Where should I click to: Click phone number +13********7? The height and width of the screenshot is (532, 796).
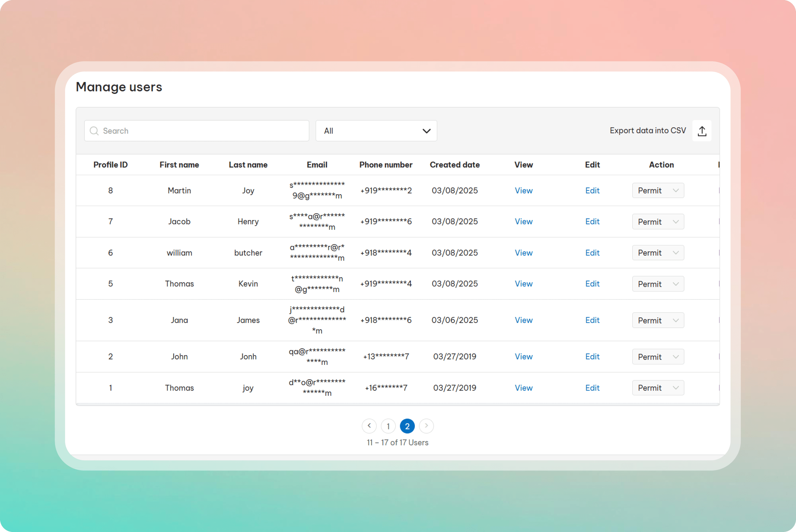click(x=386, y=356)
